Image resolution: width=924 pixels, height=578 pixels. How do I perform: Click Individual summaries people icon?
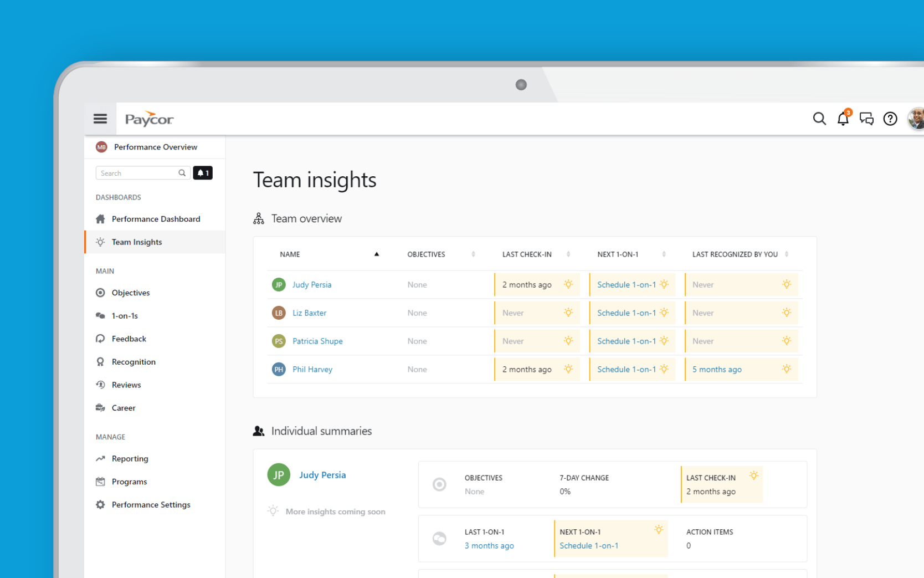259,431
